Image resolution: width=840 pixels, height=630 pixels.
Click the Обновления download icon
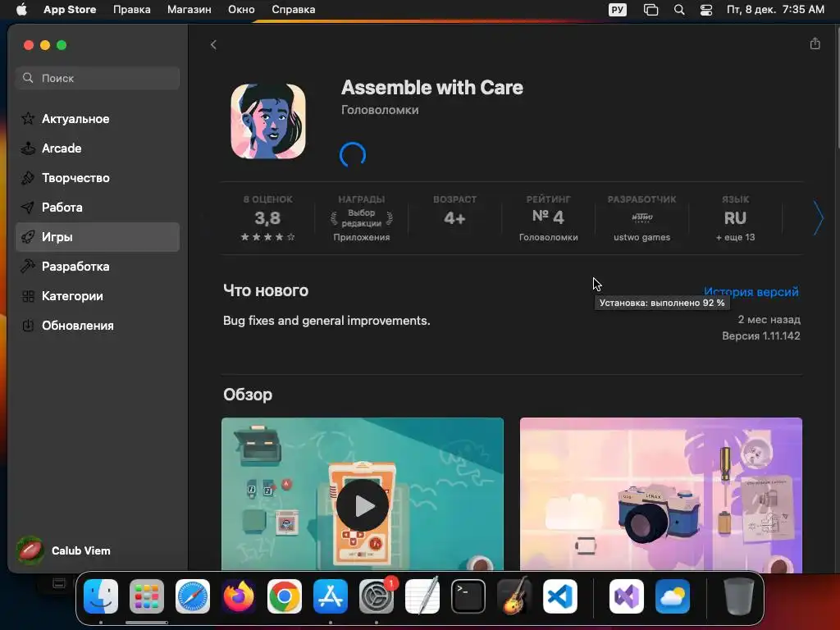pyautogui.click(x=28, y=325)
